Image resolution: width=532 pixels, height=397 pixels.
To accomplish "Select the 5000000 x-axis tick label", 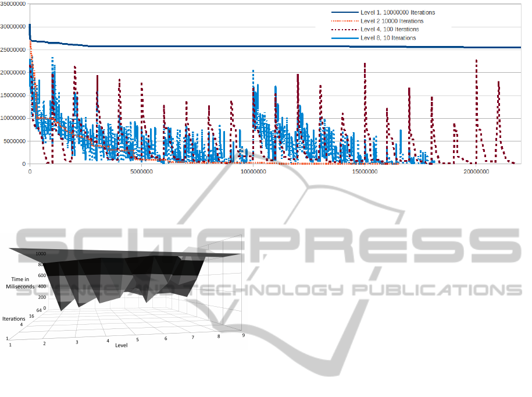I will pyautogui.click(x=141, y=172).
